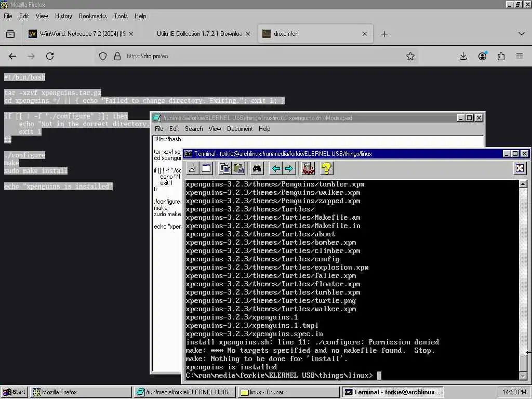Bookmark this page with star icon
This screenshot has height=399, width=532.
[410, 56]
